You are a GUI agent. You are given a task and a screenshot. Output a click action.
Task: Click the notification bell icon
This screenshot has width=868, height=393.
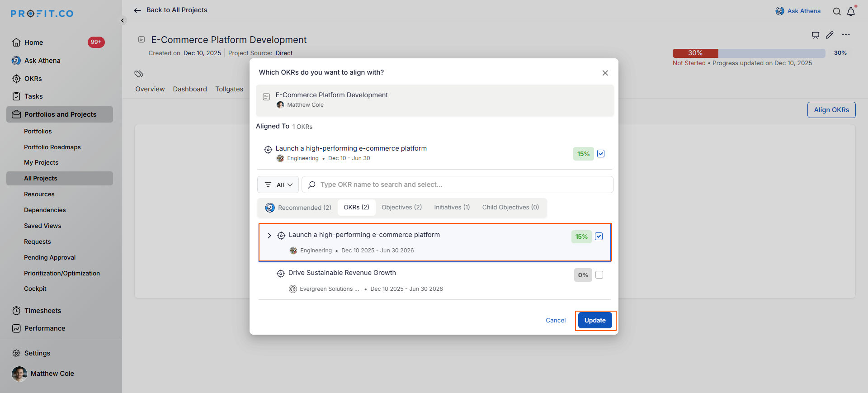(851, 11)
